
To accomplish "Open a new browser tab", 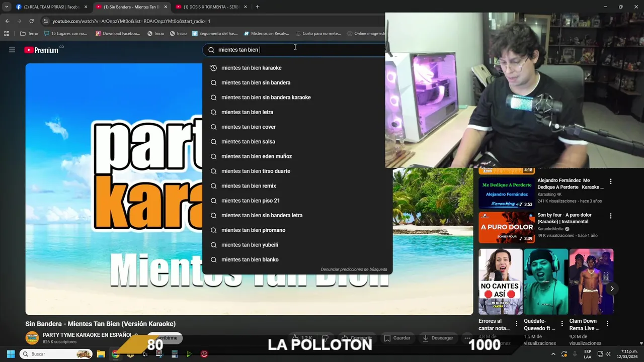I will click(257, 7).
